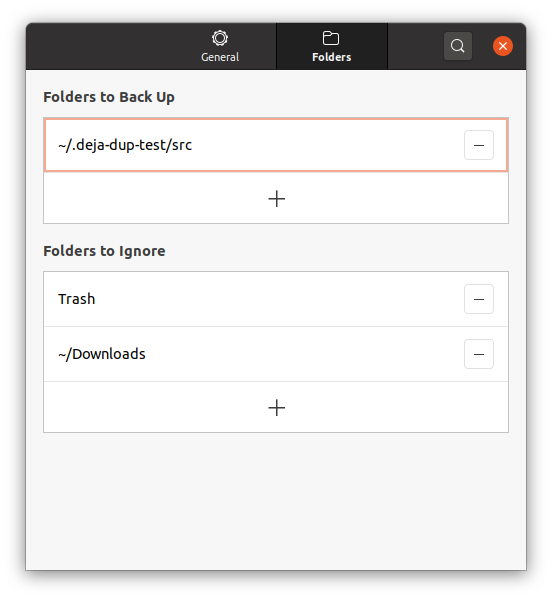552x599 pixels.
Task: Select the ~/.deja-dup-test/src row
Action: tap(276, 145)
